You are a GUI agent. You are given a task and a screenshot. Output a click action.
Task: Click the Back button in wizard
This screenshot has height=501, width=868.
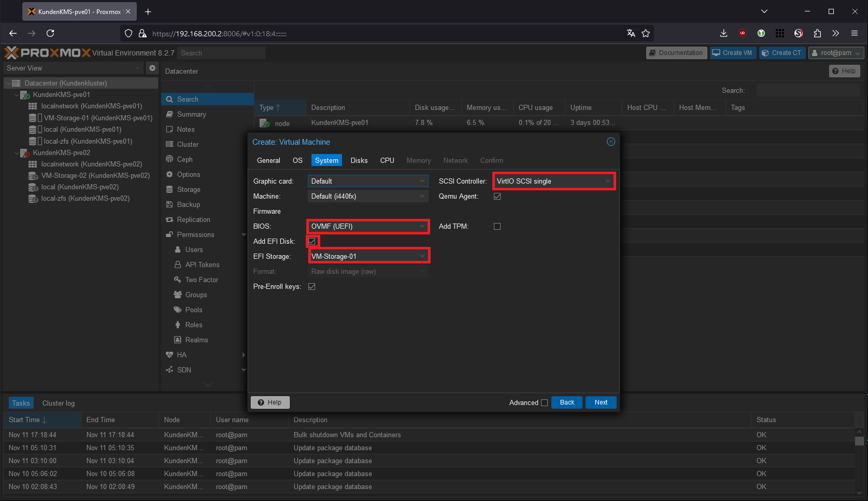pos(567,402)
